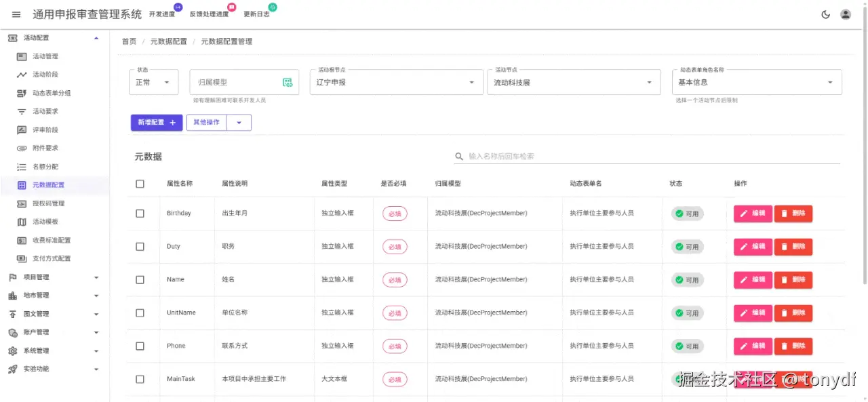Click the 归属模型 input field
This screenshot has height=402, width=868.
coord(235,82)
